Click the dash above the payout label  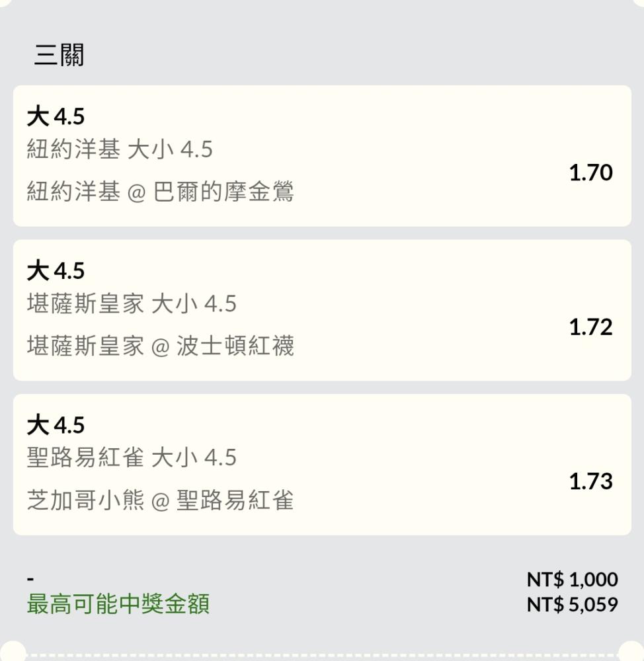pyautogui.click(x=30, y=579)
